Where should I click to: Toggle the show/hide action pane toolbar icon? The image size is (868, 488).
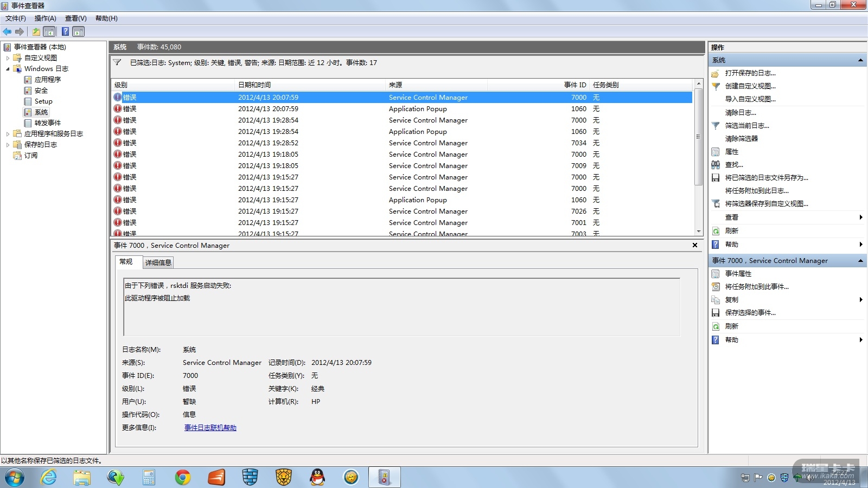click(79, 31)
